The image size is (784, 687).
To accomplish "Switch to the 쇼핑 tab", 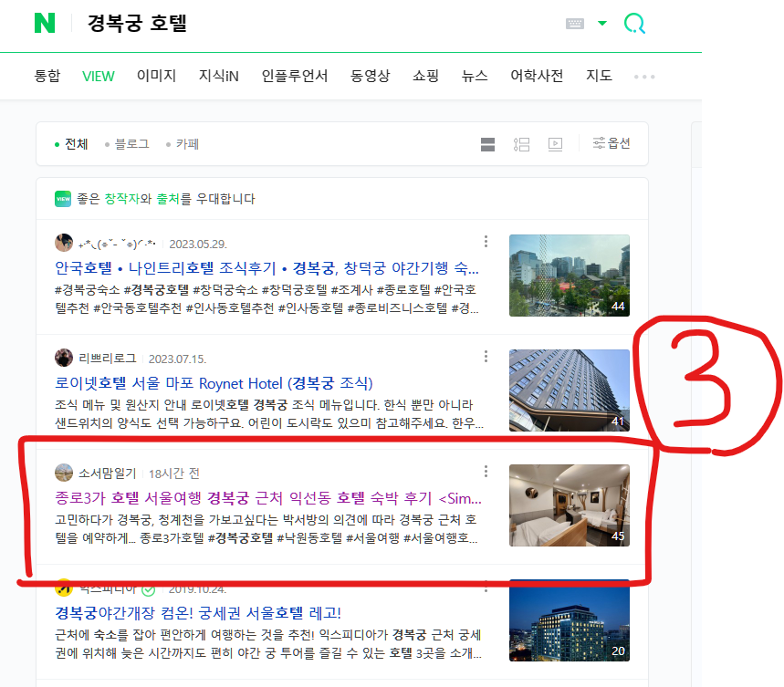I will (x=425, y=76).
